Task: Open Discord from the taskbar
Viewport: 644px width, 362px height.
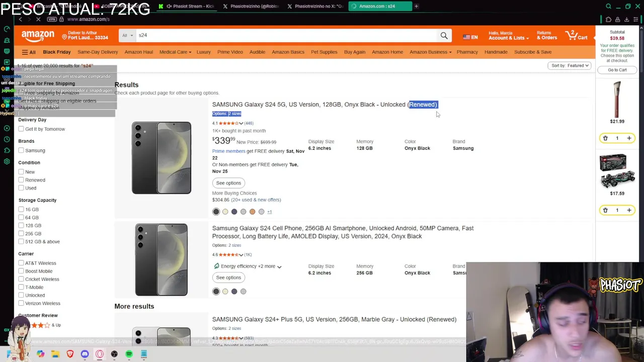Action: pyautogui.click(x=85, y=354)
